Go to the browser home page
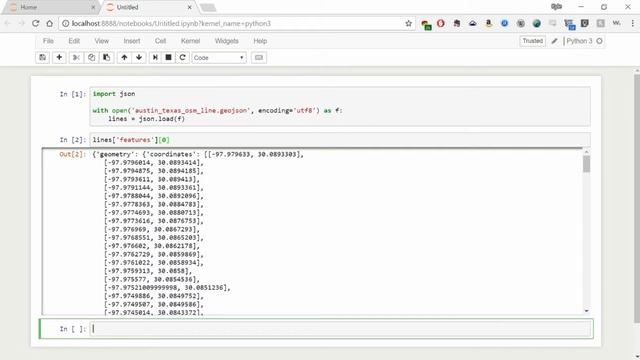 (x=50, y=23)
